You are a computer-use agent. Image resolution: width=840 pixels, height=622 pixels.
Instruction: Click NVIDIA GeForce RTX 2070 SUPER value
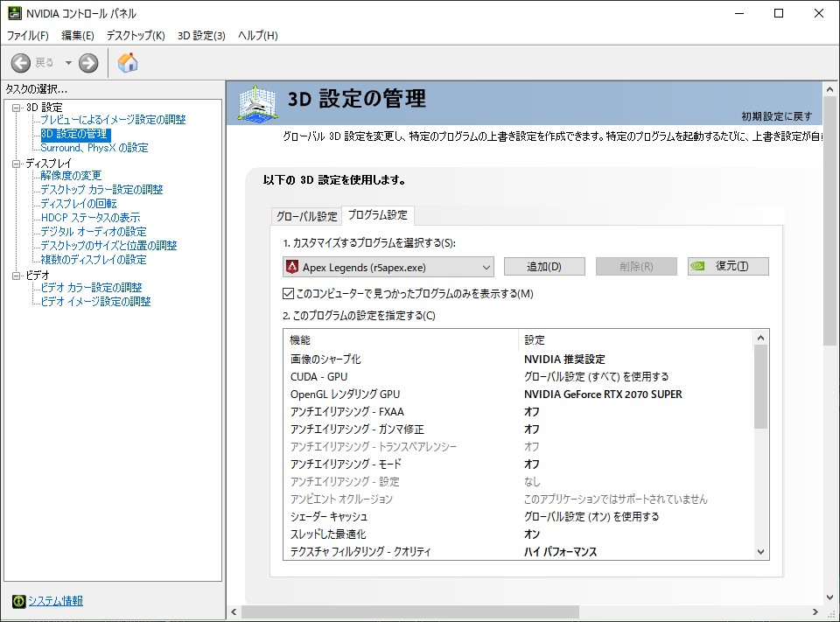coord(603,395)
